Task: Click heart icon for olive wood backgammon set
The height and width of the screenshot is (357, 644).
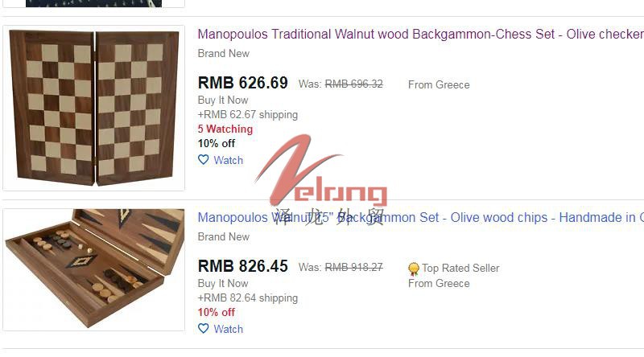Action: 204,328
